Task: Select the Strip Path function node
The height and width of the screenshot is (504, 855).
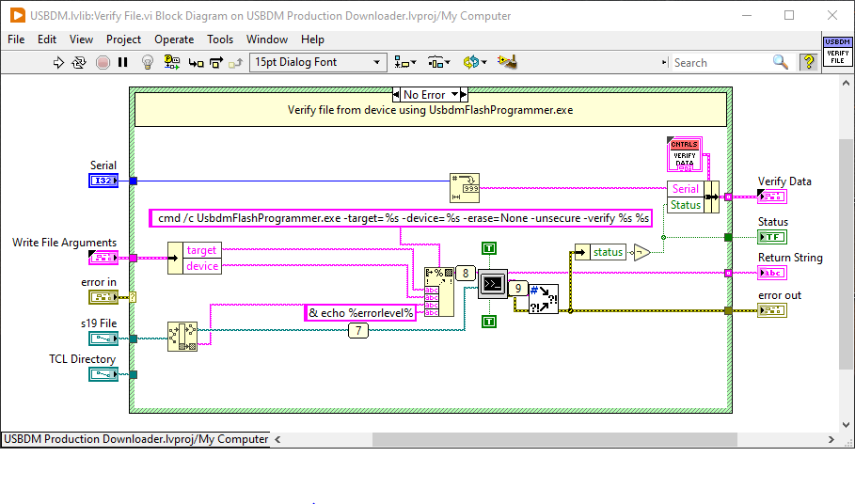Action: pyautogui.click(x=182, y=337)
